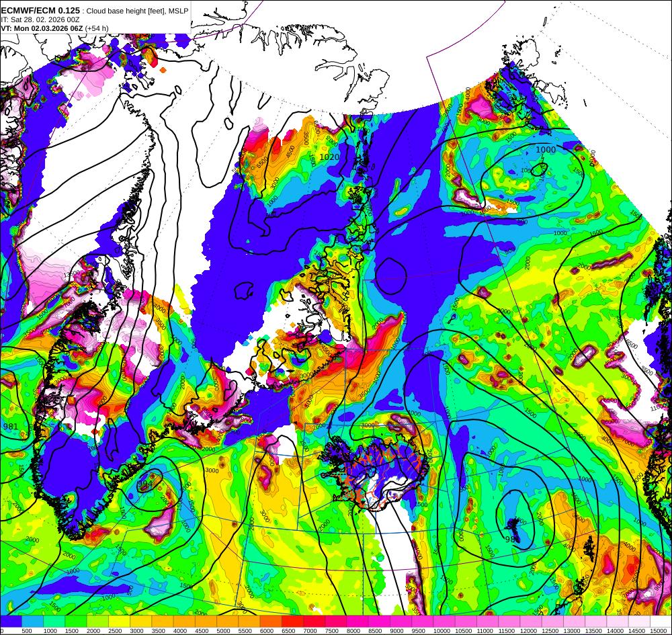
Task: Click the 994 low pressure label
Action: coord(145,484)
